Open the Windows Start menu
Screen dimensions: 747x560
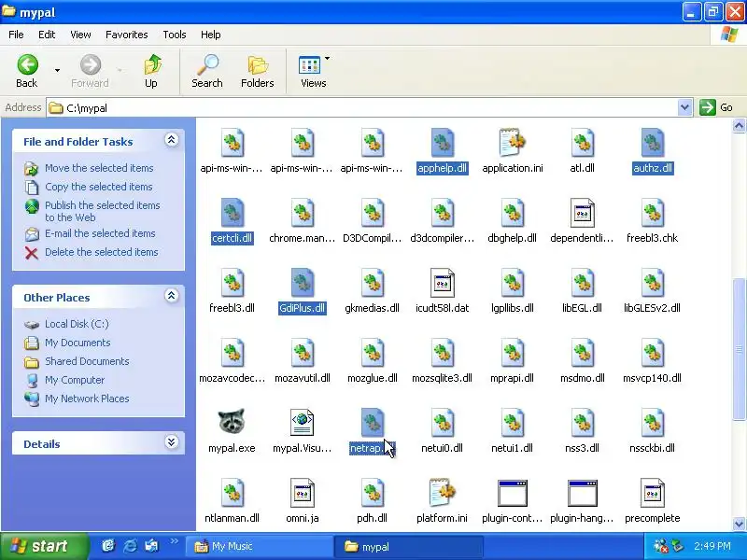[x=44, y=546]
